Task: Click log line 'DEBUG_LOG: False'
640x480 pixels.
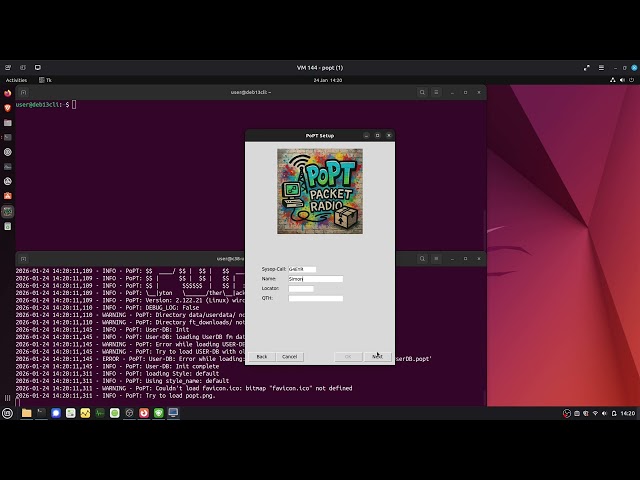Action: [107, 307]
